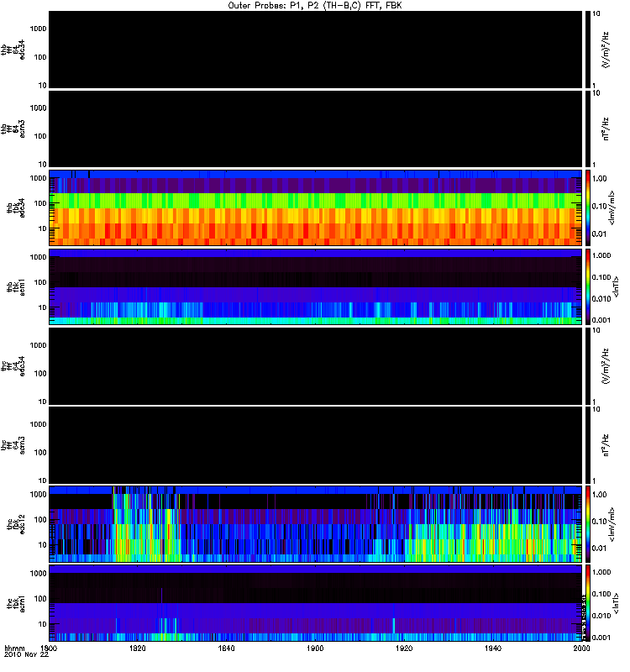Screen dimensions: 630x672
Task: Click the empty thc fff 64 scm3 panel
Action: pyautogui.click(x=316, y=445)
